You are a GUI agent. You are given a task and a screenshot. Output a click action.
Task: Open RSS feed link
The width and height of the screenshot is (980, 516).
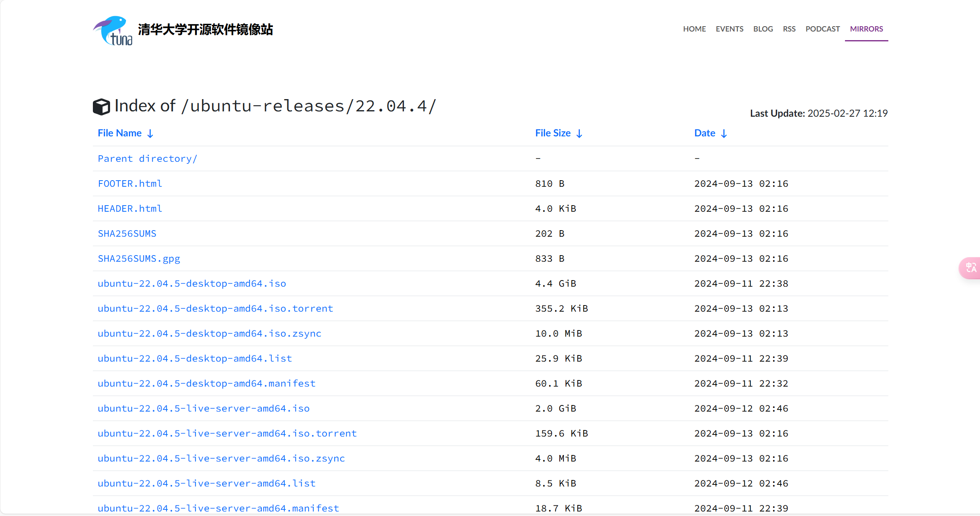click(x=789, y=29)
